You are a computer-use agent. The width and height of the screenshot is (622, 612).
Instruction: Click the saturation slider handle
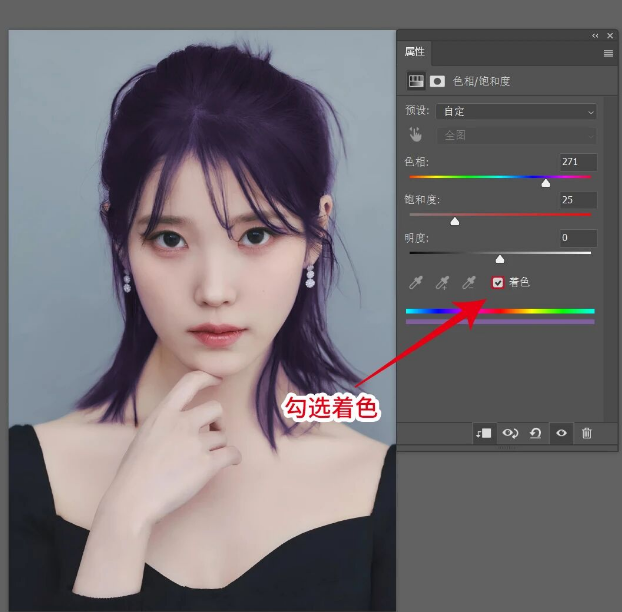coord(455,221)
